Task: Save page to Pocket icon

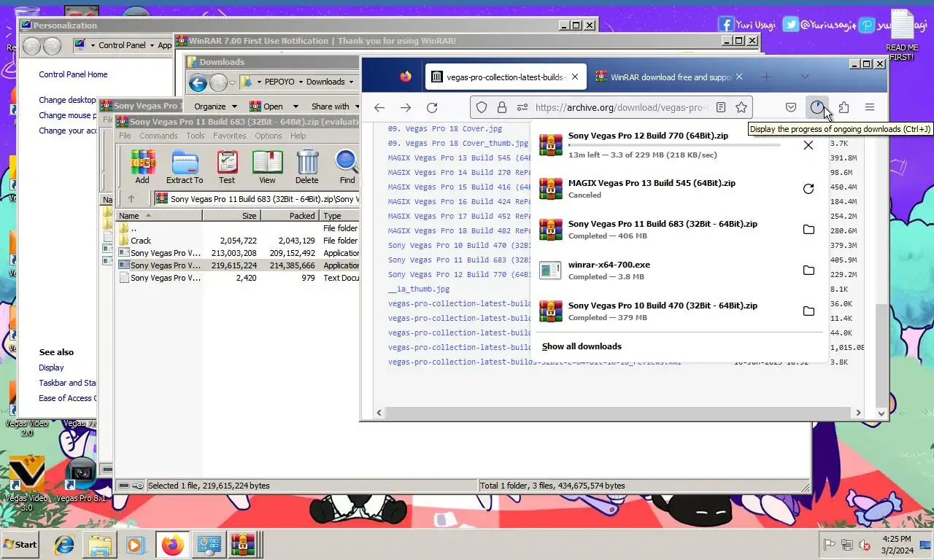Action: (790, 107)
